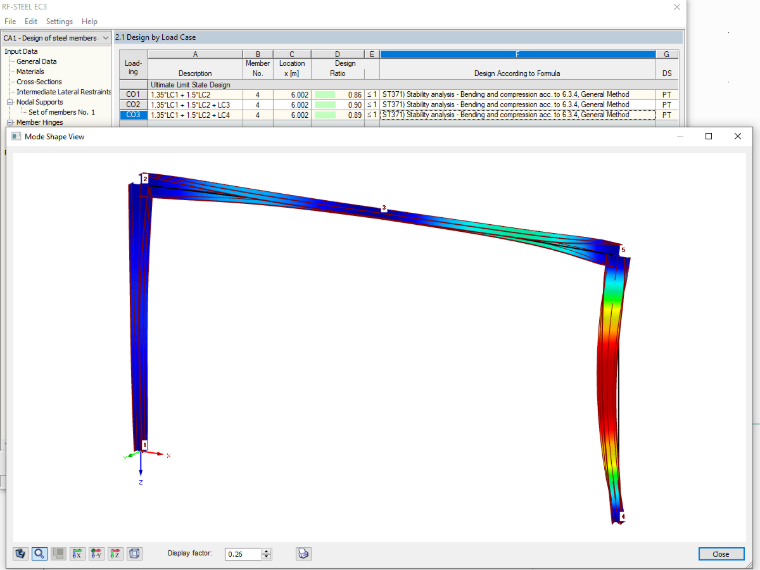Click CO3 stability analysis formula cell

pyautogui.click(x=517, y=115)
